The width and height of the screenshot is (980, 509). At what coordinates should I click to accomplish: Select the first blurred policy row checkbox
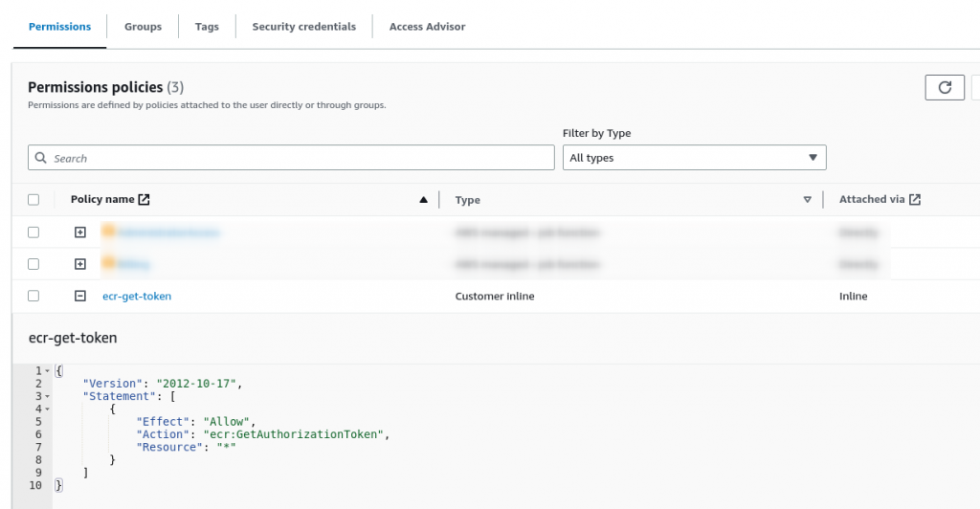(x=33, y=232)
